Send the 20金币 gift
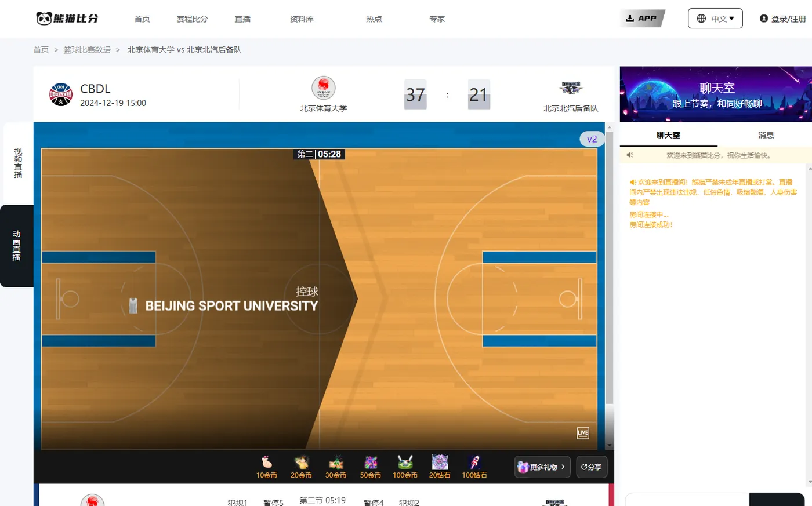Viewport: 812px width, 506px height. pyautogui.click(x=301, y=467)
